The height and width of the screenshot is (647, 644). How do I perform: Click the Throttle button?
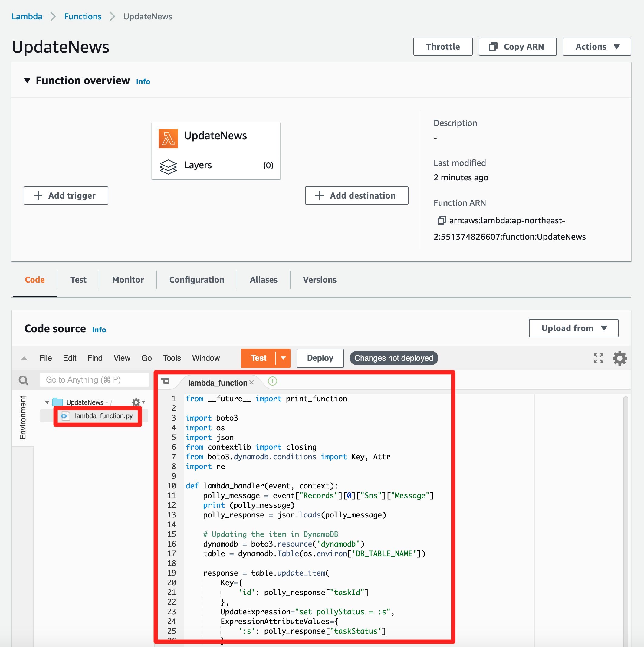(443, 47)
